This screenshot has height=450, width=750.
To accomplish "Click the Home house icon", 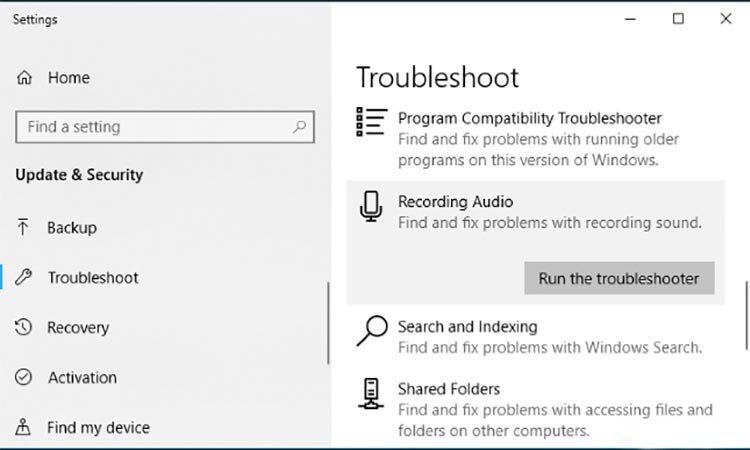I will (x=24, y=77).
